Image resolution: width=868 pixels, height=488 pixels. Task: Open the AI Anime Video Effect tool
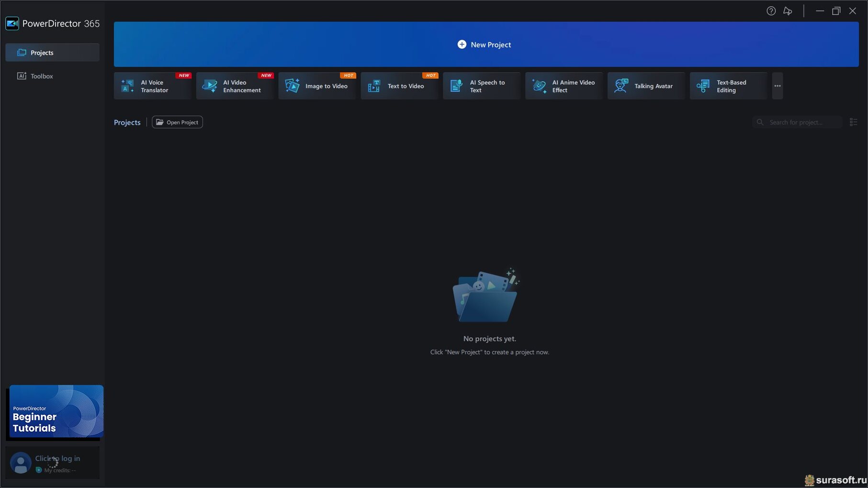tap(564, 86)
